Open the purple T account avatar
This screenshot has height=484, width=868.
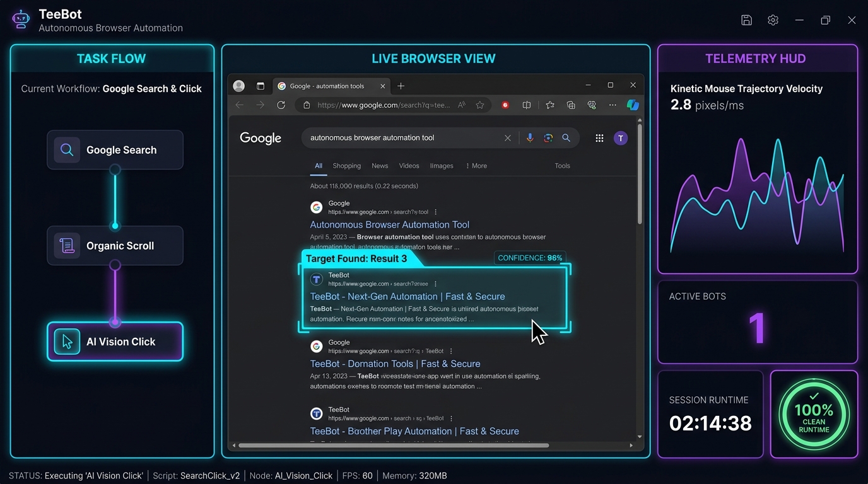[x=621, y=138]
